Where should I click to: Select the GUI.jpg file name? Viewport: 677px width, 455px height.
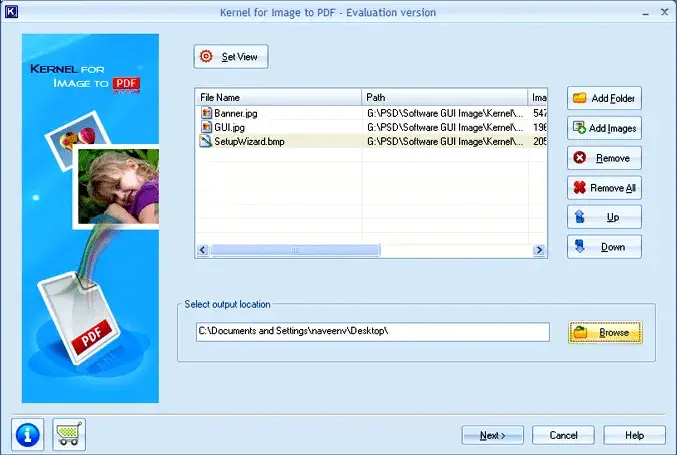tap(229, 128)
